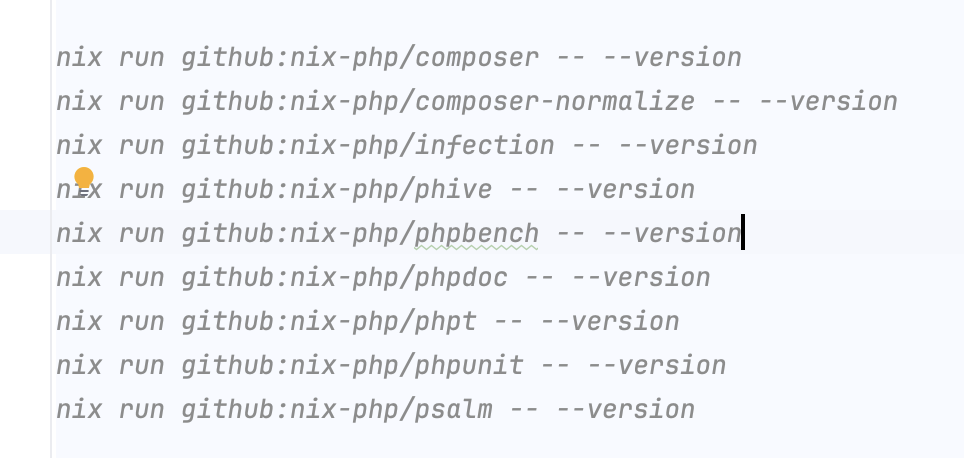Click the left gutter beside the phpbench line
Image resolution: width=964 pixels, height=458 pixels.
26,232
